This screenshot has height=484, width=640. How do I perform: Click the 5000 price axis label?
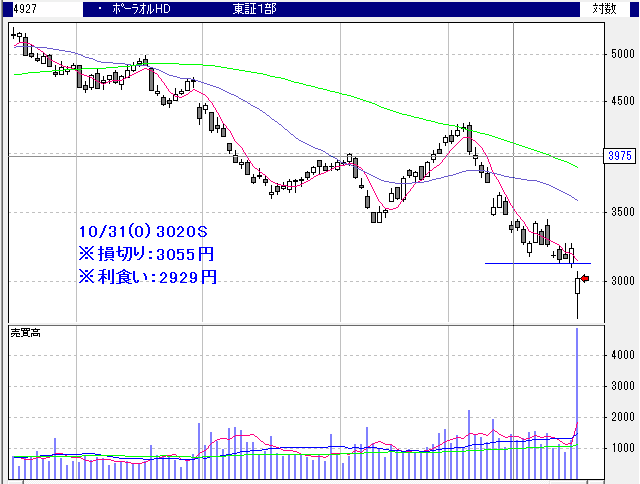[x=622, y=54]
